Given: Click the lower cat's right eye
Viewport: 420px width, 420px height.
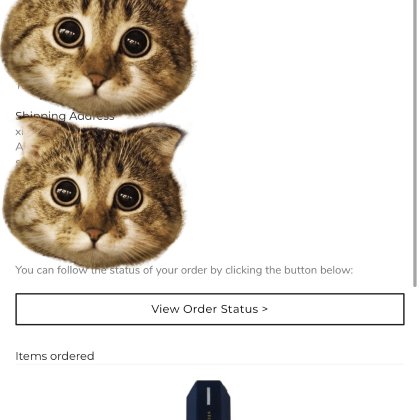Looking at the screenshot, I should [x=129, y=197].
